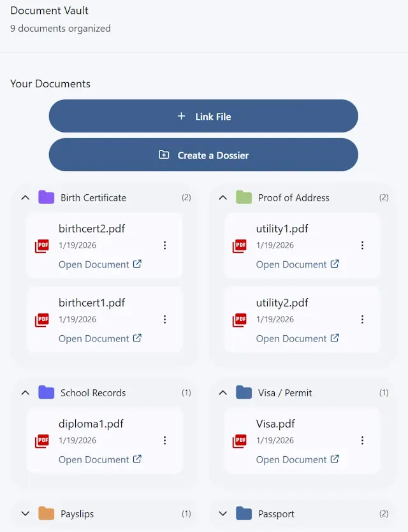Screen dimensions: 408x532
Task: Select the birthcert1.pdf file name
Action: [92, 303]
